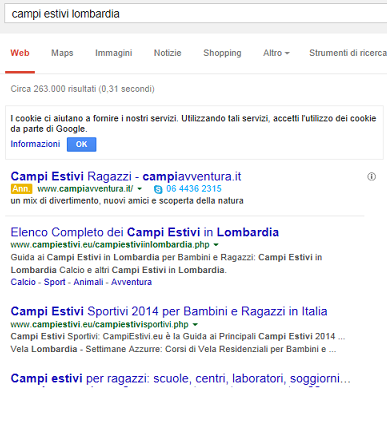Open the Calcio sitelink
This screenshot has width=390, height=434.
click(x=23, y=282)
